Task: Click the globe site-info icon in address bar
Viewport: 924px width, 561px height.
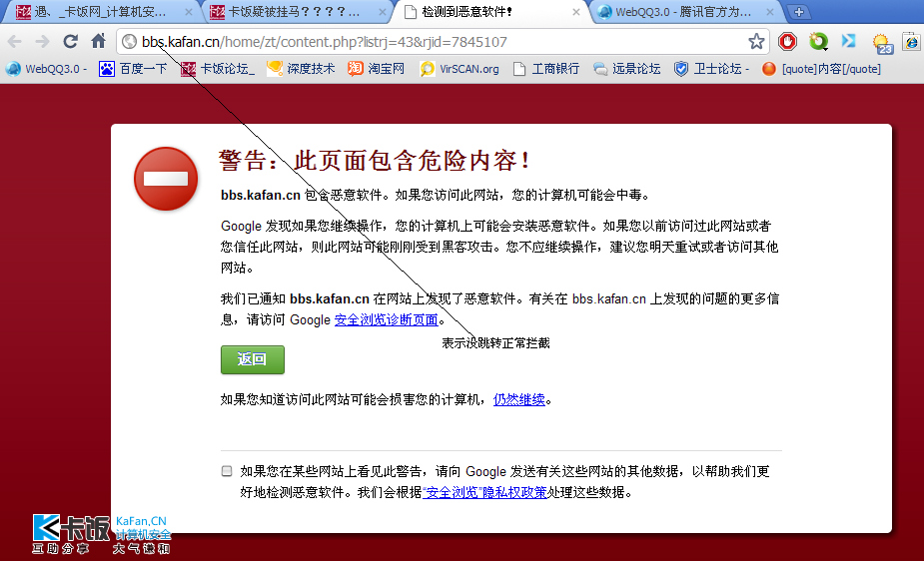Action: (129, 42)
